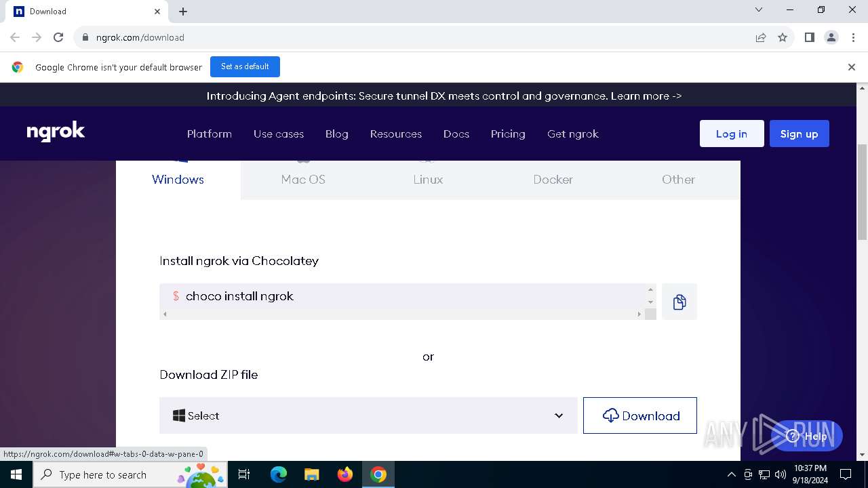Reload the ngrok download page

pos(58,37)
